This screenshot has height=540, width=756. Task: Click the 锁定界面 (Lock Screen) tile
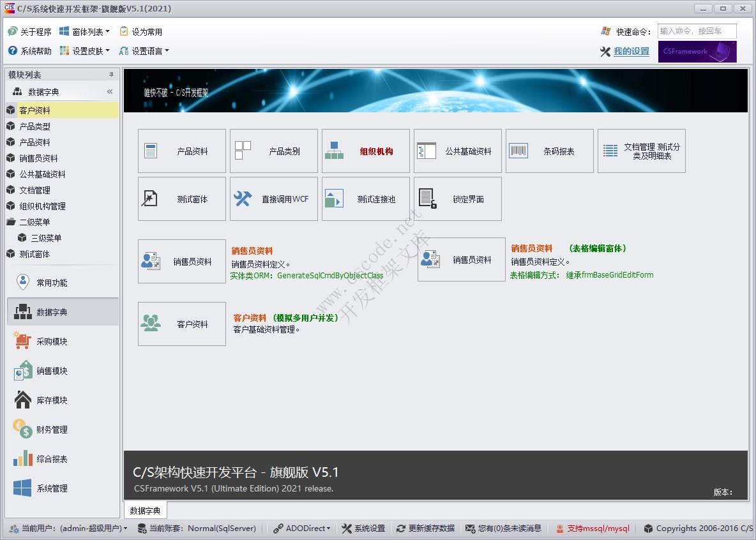457,199
